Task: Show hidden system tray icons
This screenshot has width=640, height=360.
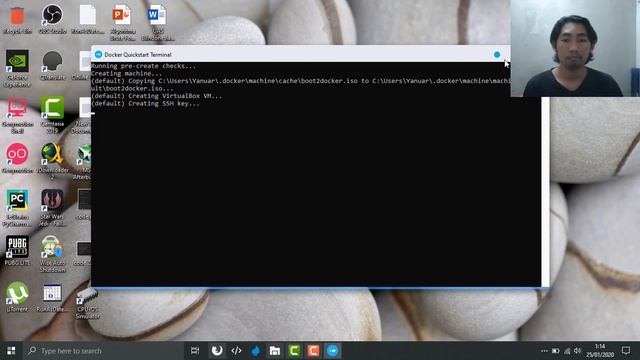Action: click(544, 351)
